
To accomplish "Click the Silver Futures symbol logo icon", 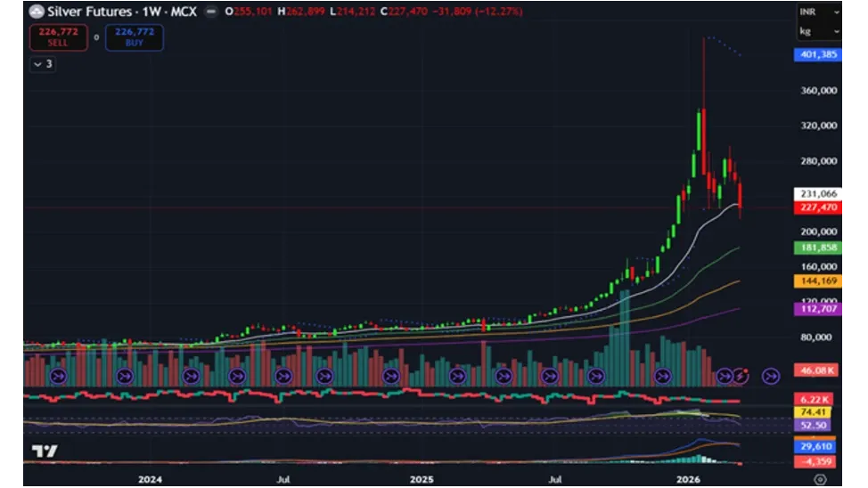I will click(37, 11).
